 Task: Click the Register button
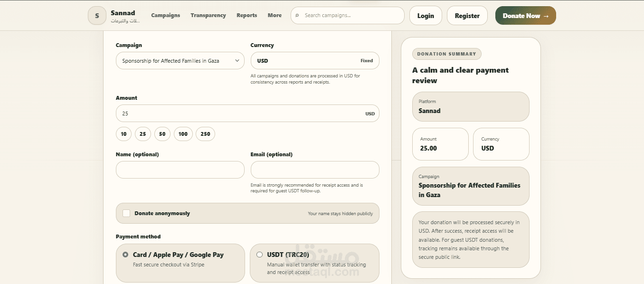pos(467,16)
